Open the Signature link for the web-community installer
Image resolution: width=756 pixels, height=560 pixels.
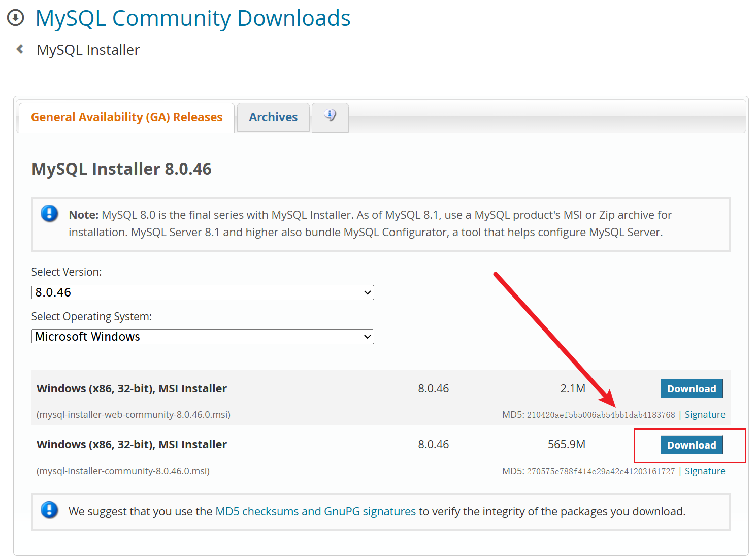coord(705,415)
